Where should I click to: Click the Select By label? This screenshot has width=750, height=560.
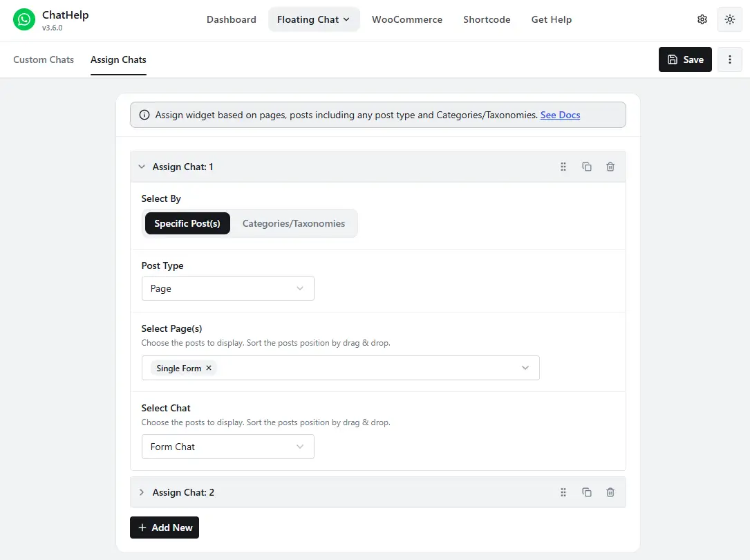[x=161, y=198]
